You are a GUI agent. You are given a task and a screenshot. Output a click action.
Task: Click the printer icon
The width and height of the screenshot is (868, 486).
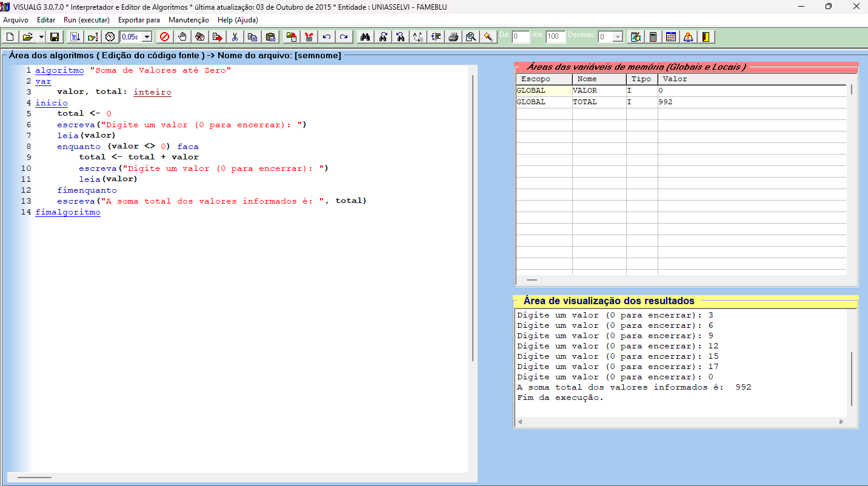pos(453,37)
